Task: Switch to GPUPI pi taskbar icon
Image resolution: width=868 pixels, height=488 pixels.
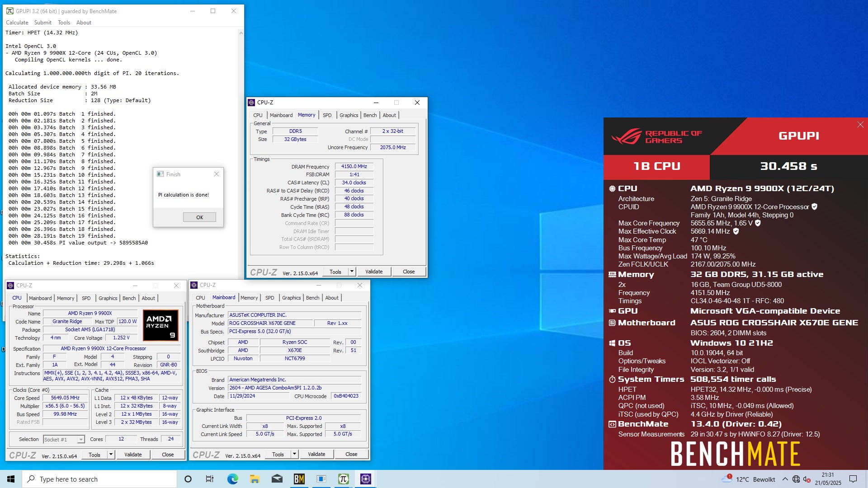Action: [343, 479]
